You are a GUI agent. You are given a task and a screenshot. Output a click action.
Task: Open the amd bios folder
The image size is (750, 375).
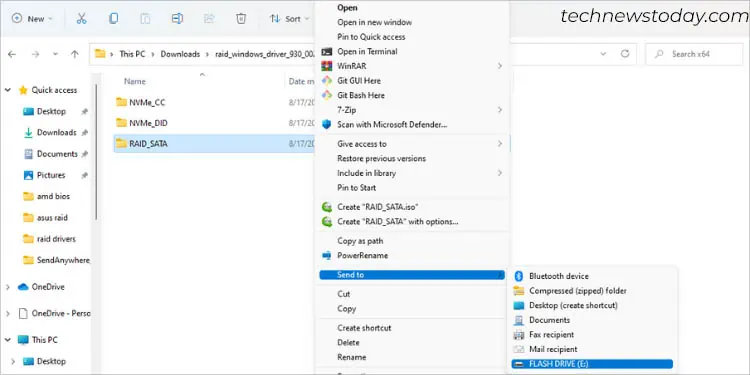click(53, 196)
